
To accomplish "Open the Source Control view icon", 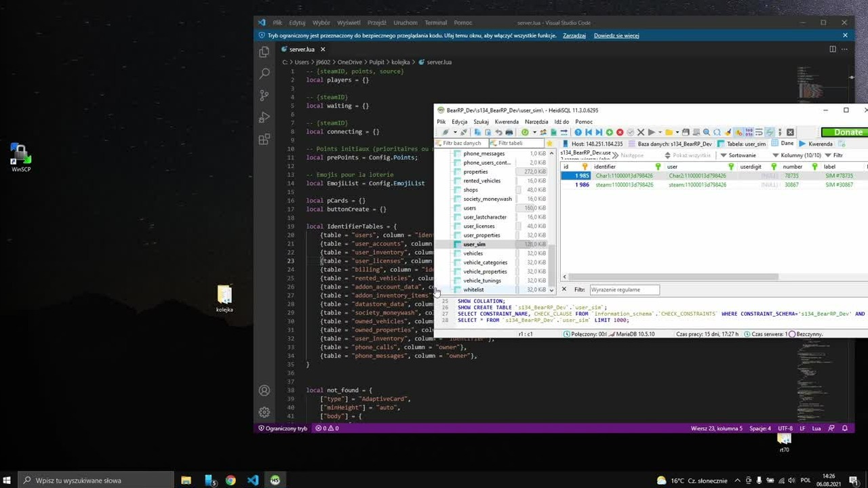I will (264, 96).
